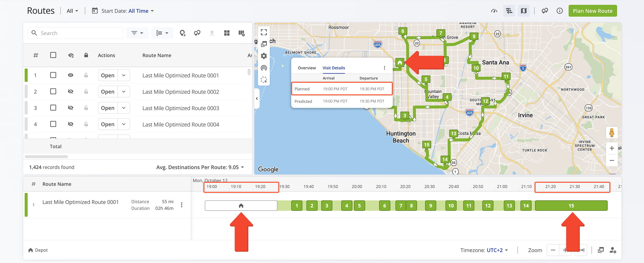Open the info icon in header

pos(560,11)
